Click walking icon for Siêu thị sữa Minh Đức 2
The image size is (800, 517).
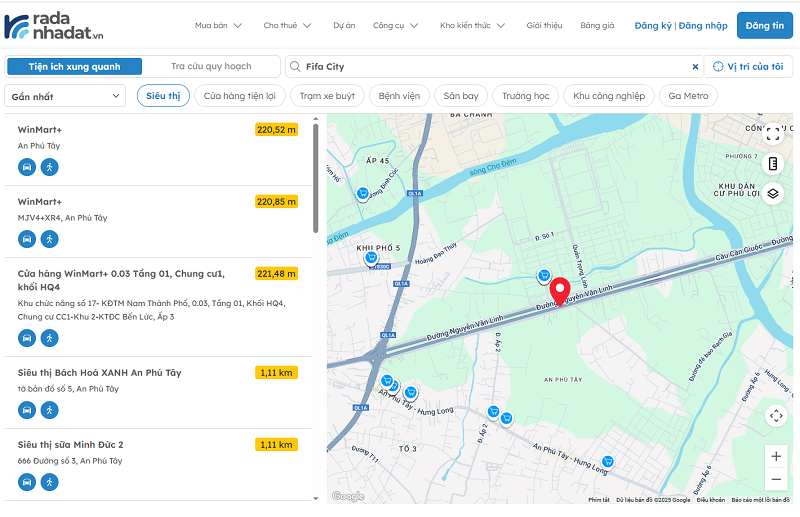coord(49,482)
